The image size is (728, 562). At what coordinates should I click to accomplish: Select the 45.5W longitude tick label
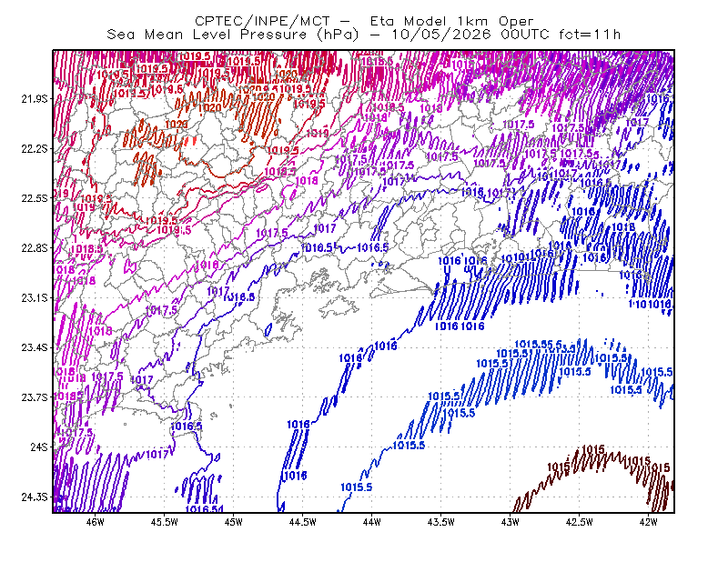click(165, 522)
